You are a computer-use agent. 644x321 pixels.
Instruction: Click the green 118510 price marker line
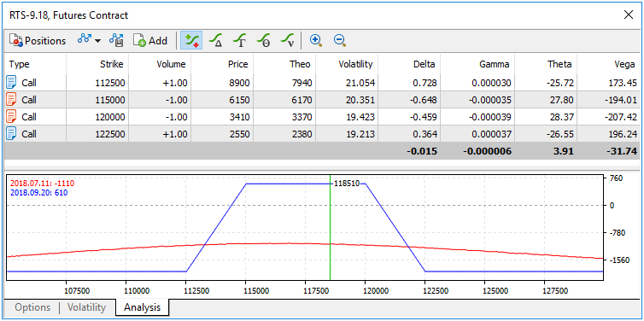point(330,228)
